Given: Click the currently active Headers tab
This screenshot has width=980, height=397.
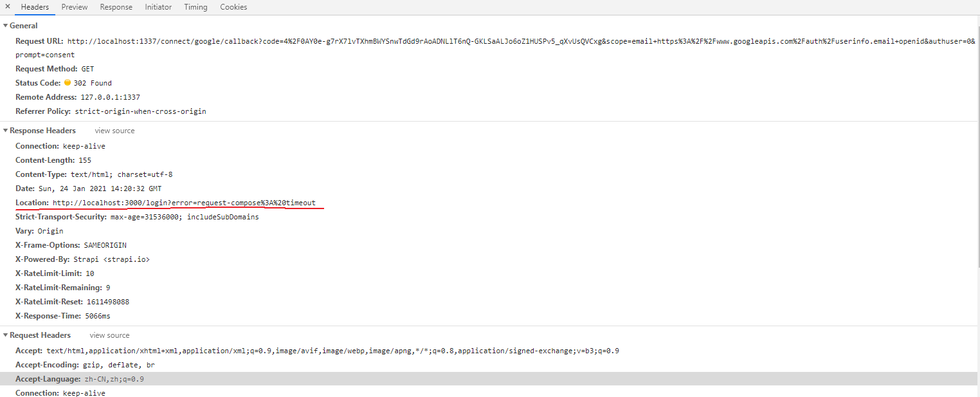Looking at the screenshot, I should pyautogui.click(x=34, y=7).
